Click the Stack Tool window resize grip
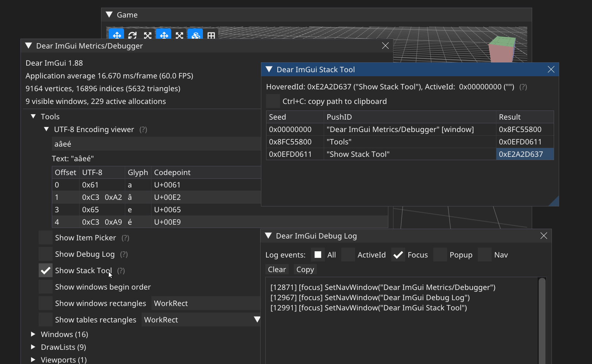Image resolution: width=592 pixels, height=364 pixels. point(554,202)
